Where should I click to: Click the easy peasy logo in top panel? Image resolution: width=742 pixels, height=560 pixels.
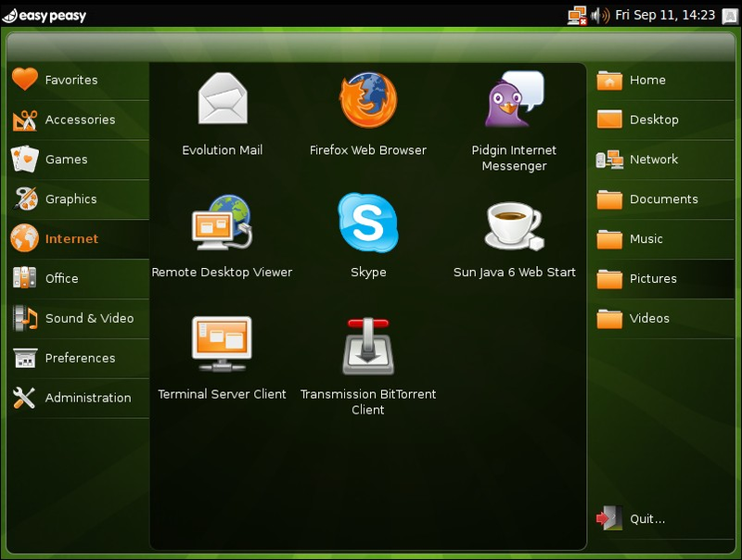[x=45, y=16]
